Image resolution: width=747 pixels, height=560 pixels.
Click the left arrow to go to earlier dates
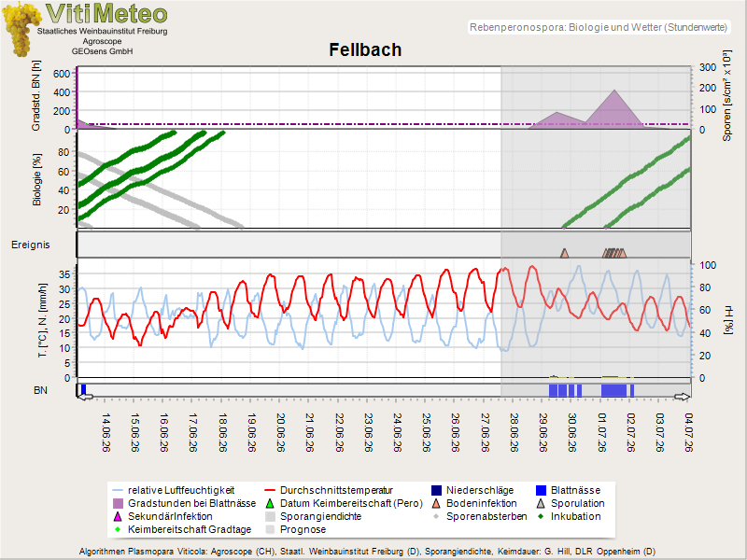point(85,397)
